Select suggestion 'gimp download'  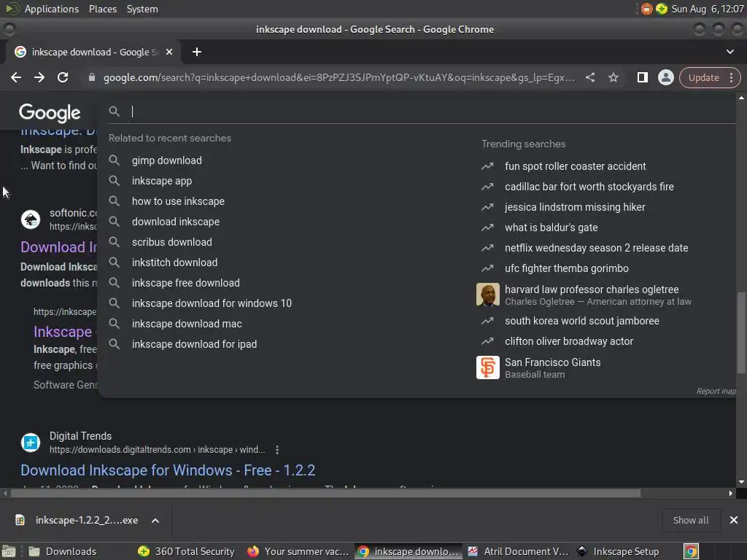(x=167, y=160)
